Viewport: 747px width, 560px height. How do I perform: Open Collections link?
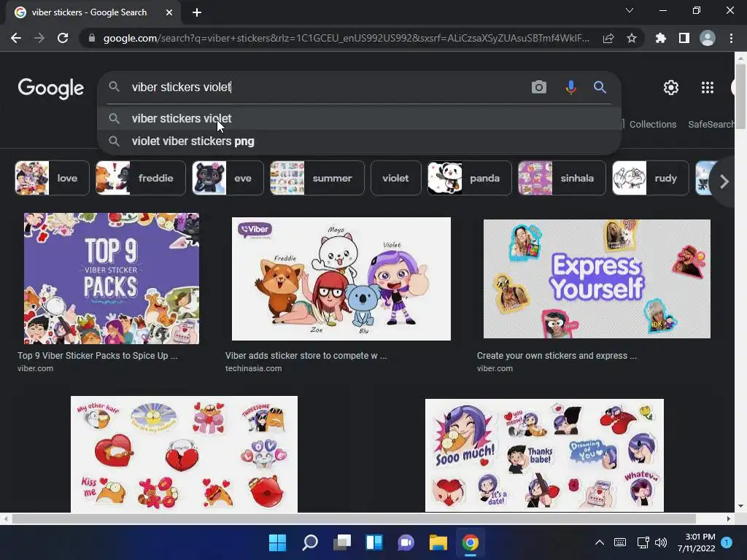tap(653, 124)
